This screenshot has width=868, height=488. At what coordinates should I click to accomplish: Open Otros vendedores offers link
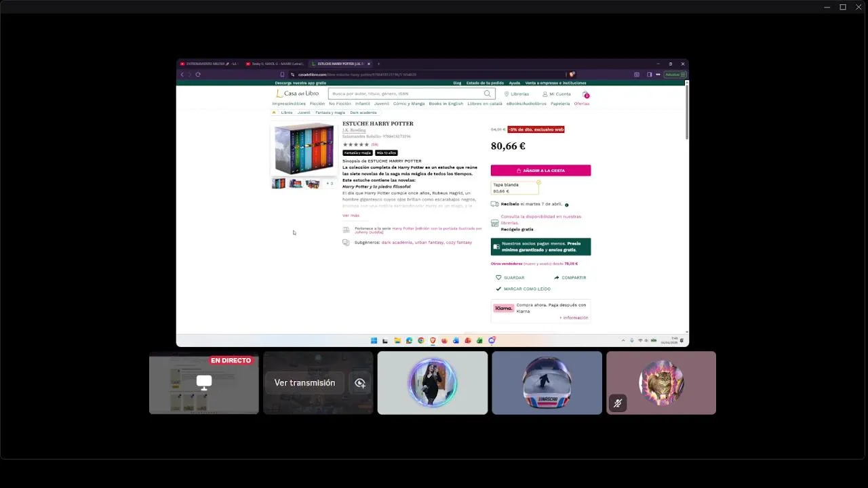[534, 264]
